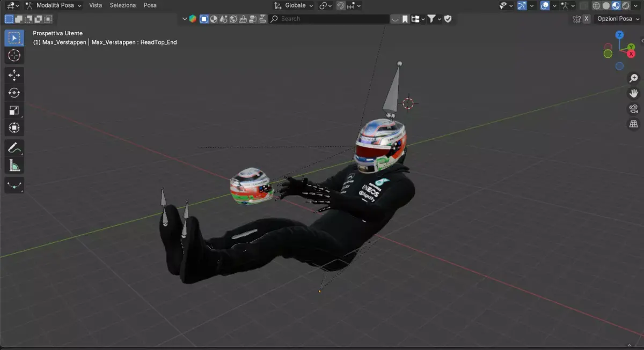Select the Select Box tool in toolbar
The image size is (644, 350).
(x=14, y=38)
